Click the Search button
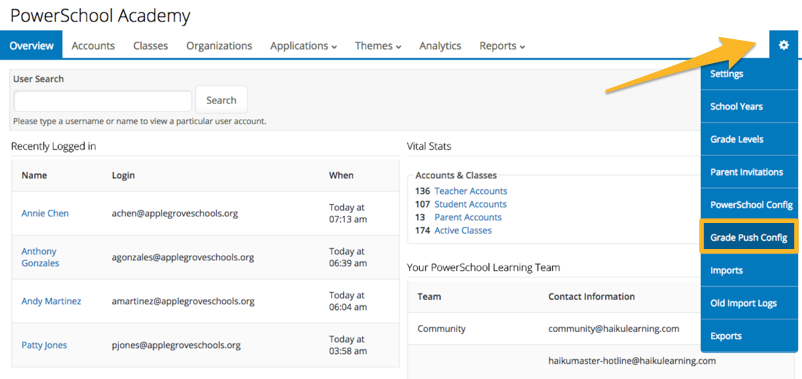The height and width of the screenshot is (379, 802). (221, 100)
